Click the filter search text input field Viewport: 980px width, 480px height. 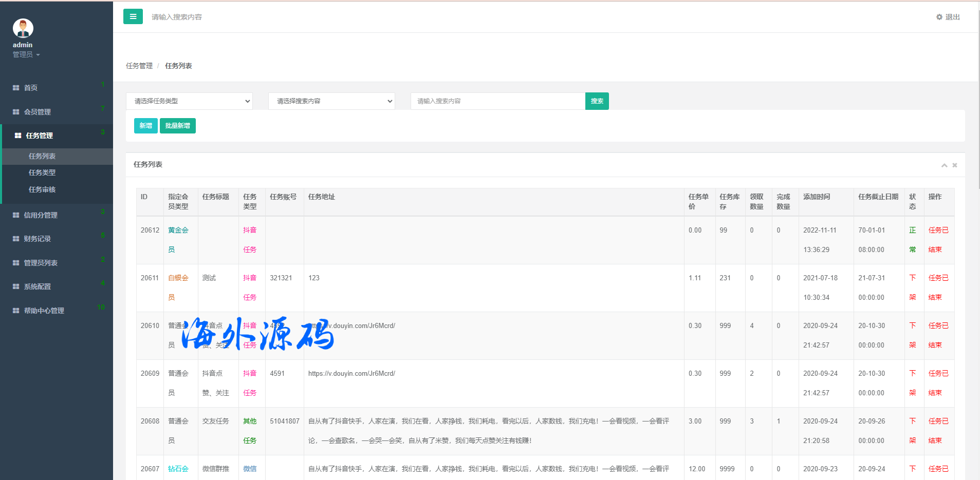(x=497, y=101)
